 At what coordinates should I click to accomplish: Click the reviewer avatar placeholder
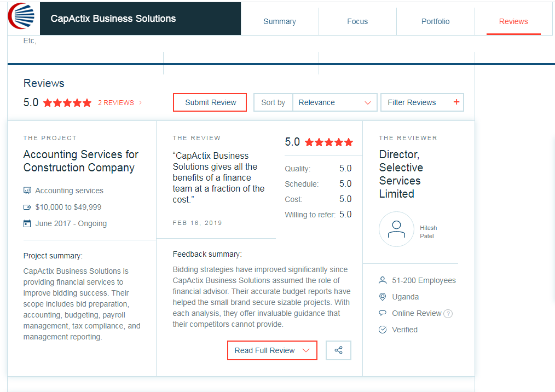point(396,229)
